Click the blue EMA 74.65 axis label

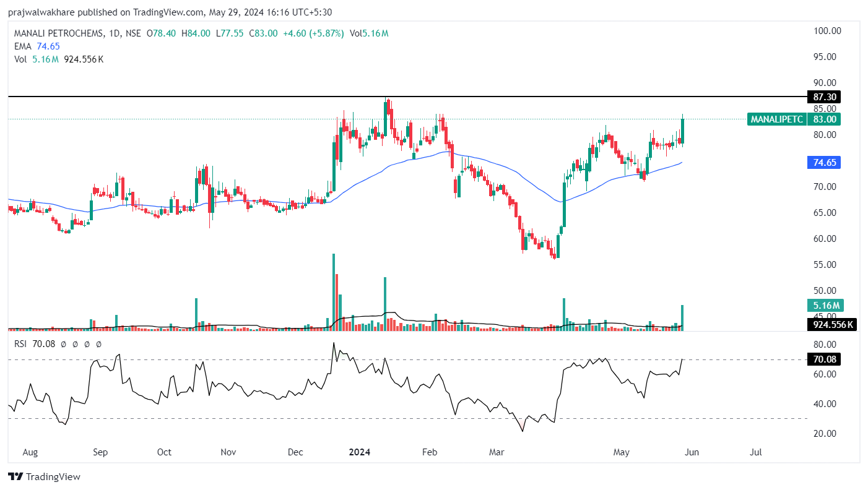pos(823,163)
